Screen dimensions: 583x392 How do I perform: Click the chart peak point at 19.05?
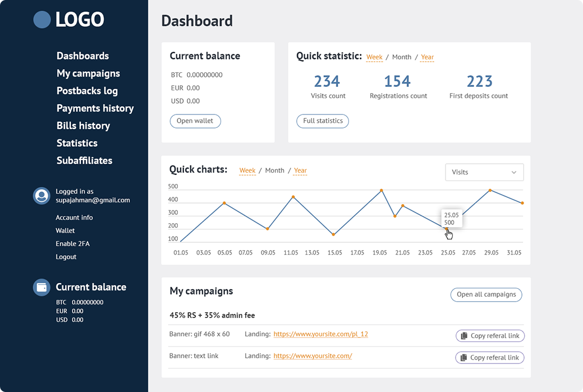coord(382,191)
